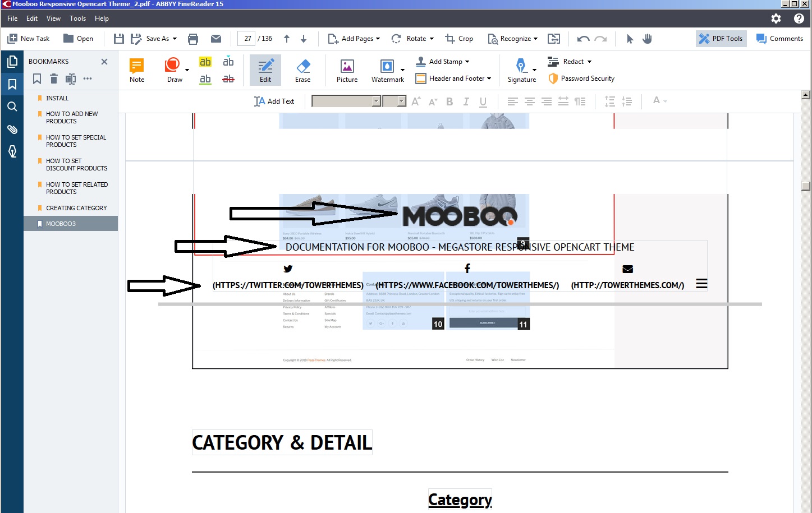
Task: Expand the Redact dropdown
Action: pos(589,62)
